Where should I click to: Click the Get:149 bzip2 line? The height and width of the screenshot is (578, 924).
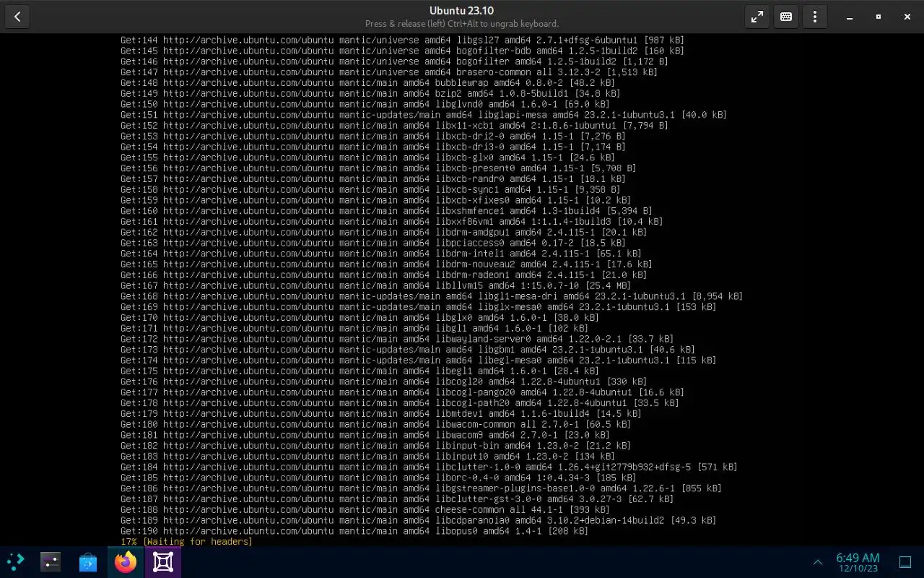pyautogui.click(x=370, y=93)
